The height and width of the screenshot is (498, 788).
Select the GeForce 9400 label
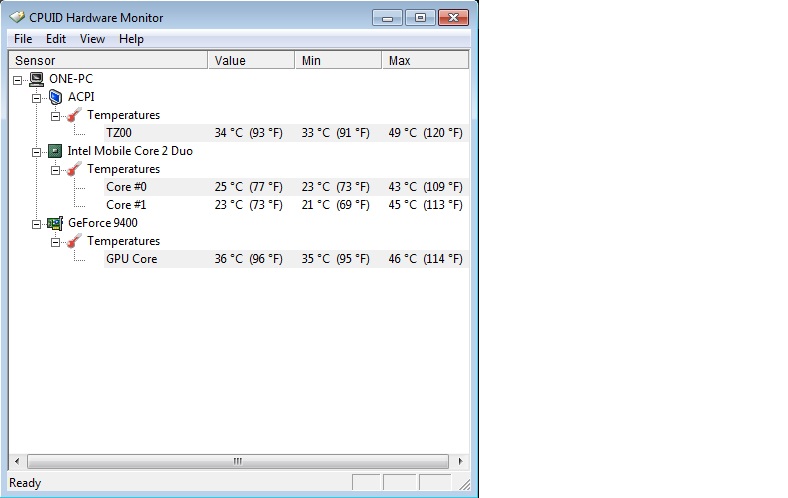tap(103, 223)
